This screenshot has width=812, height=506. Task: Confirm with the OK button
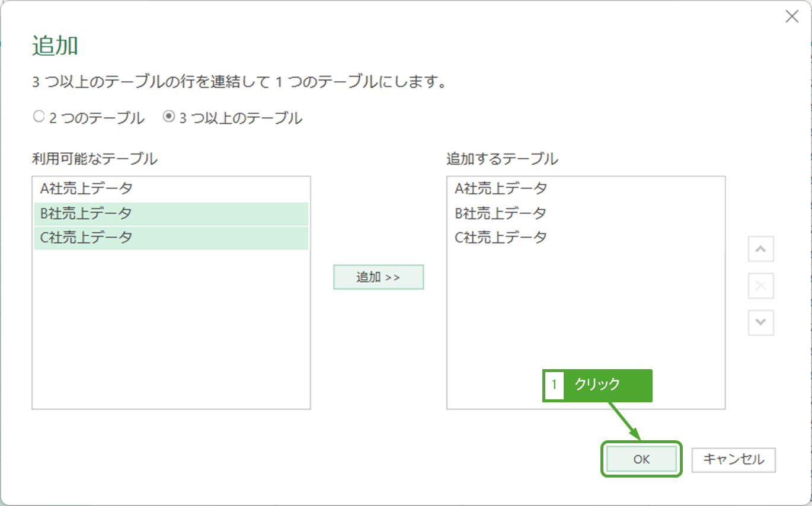(x=641, y=459)
